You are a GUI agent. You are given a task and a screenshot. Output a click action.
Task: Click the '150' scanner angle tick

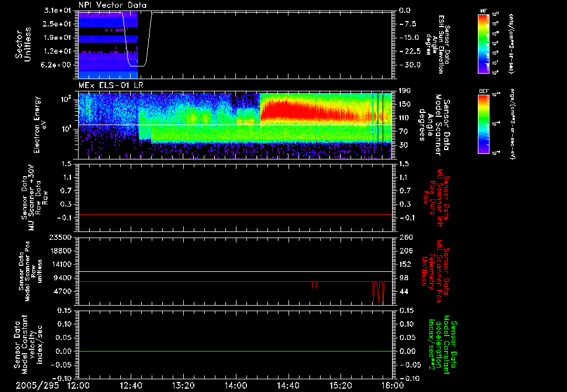[405, 104]
